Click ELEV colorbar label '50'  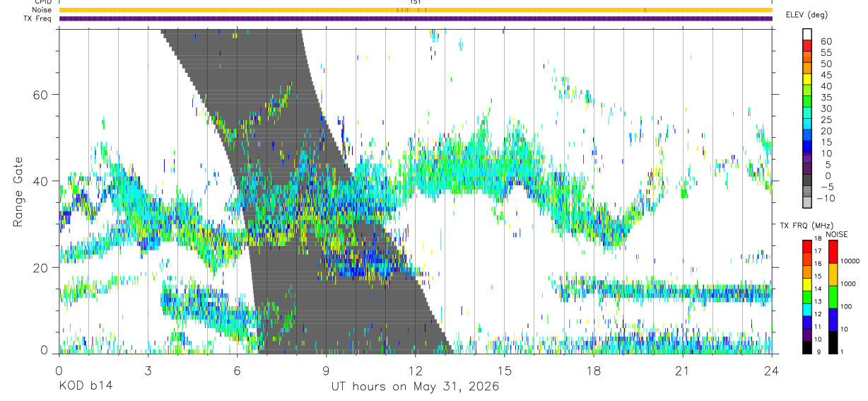coord(826,64)
